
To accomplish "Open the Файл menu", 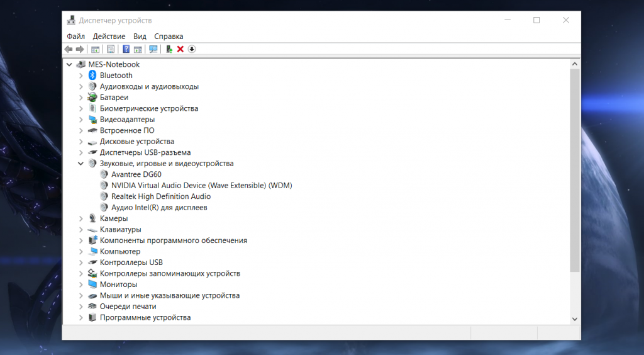I will pos(75,37).
